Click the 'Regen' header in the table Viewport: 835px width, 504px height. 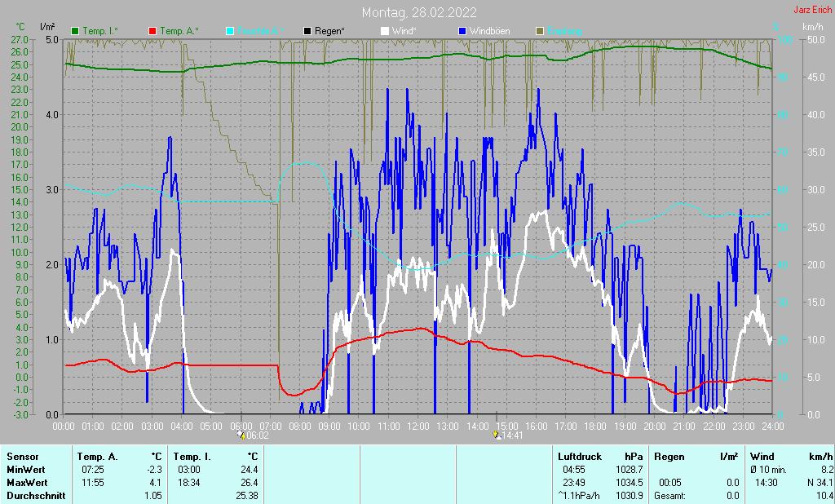pyautogui.click(x=669, y=457)
